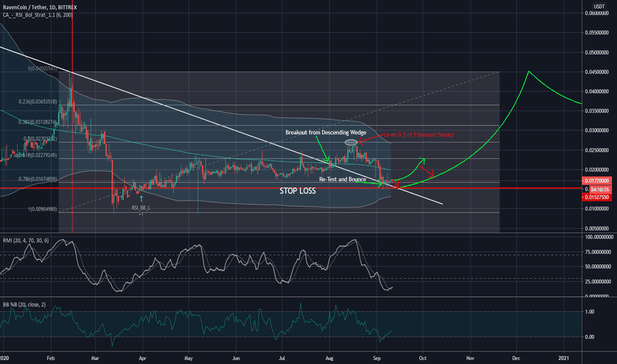The image size is (617, 364).
Task: Click the 04:10:26 bar countdown tag
Action: click(599, 189)
